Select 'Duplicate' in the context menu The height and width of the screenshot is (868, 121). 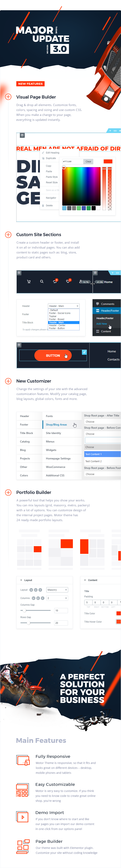coord(51,158)
